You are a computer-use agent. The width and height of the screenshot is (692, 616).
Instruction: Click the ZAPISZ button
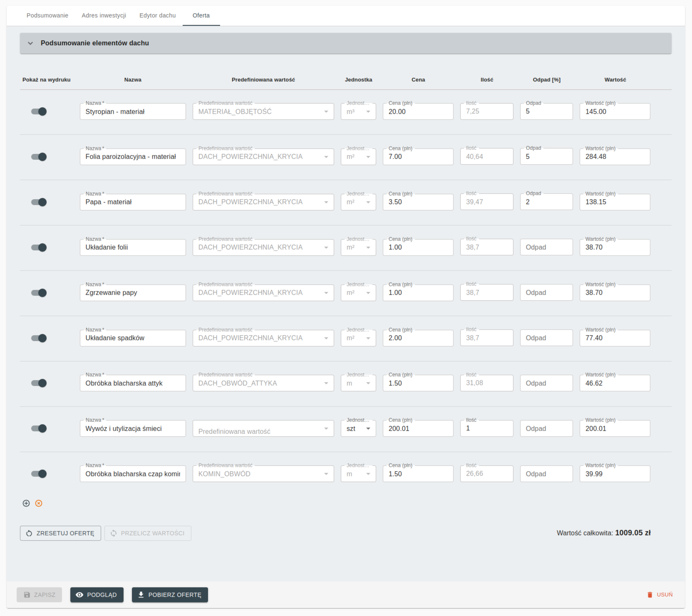click(39, 595)
